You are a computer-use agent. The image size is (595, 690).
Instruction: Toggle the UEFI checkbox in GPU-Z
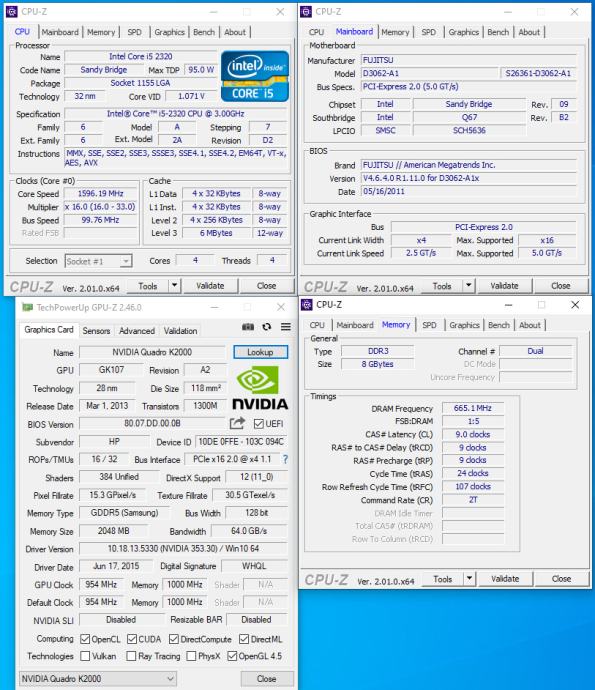(259, 424)
